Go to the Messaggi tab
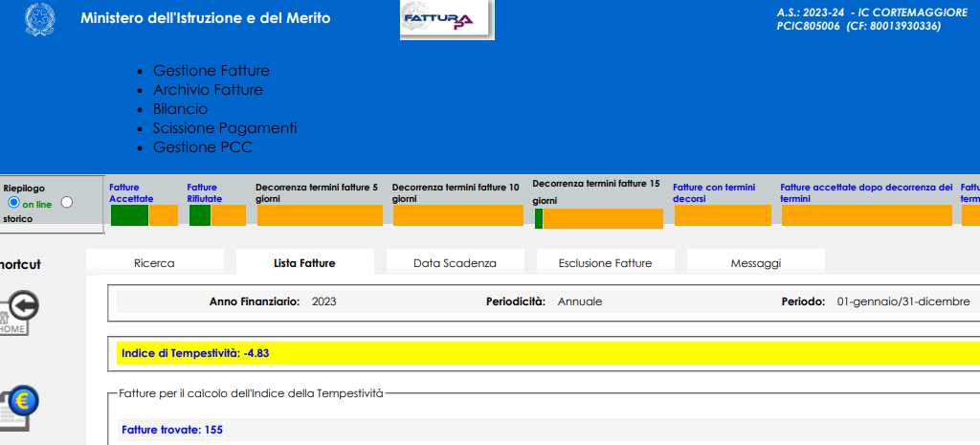The width and height of the screenshot is (980, 445). pyautogui.click(x=756, y=263)
